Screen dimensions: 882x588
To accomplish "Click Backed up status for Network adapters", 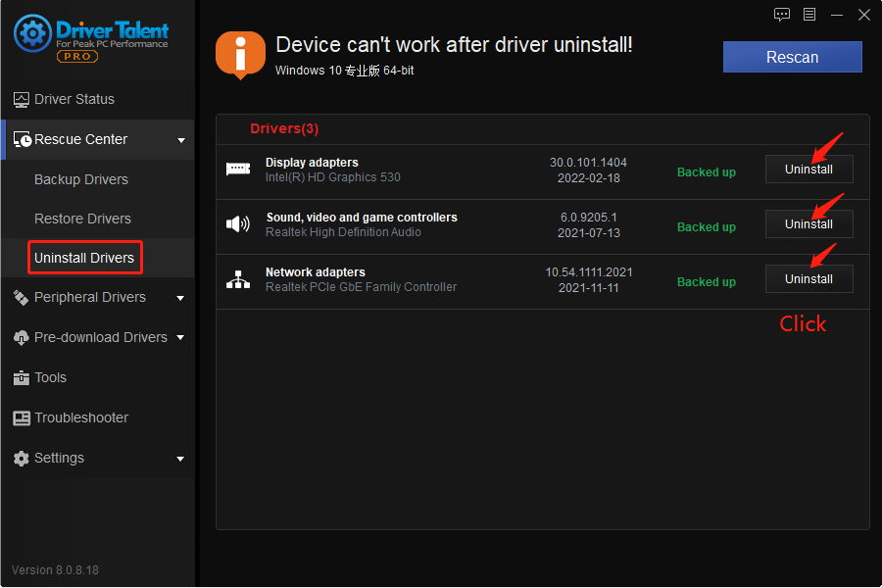I will click(706, 282).
